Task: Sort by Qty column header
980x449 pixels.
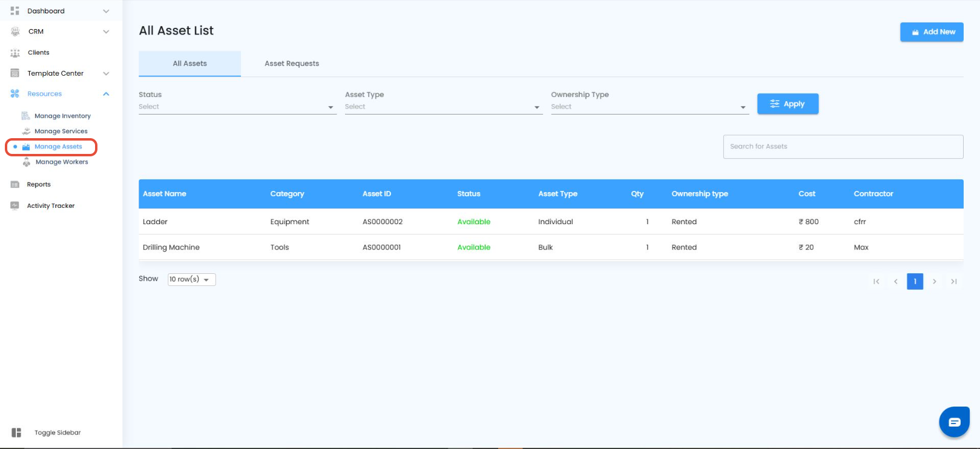Action: 637,194
